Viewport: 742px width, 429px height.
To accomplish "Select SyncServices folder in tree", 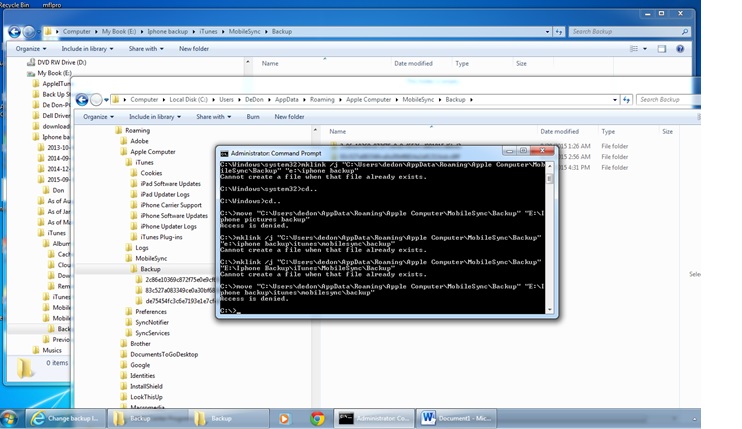I will coord(152,333).
